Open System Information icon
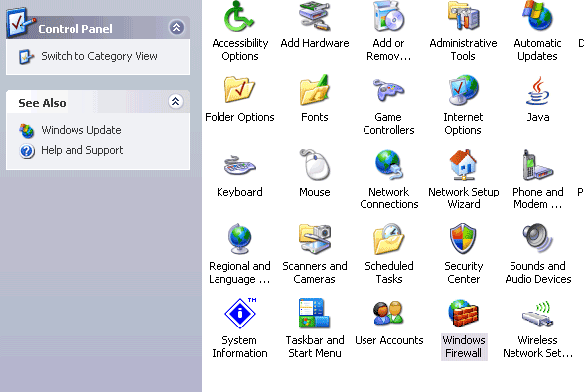 tap(240, 313)
